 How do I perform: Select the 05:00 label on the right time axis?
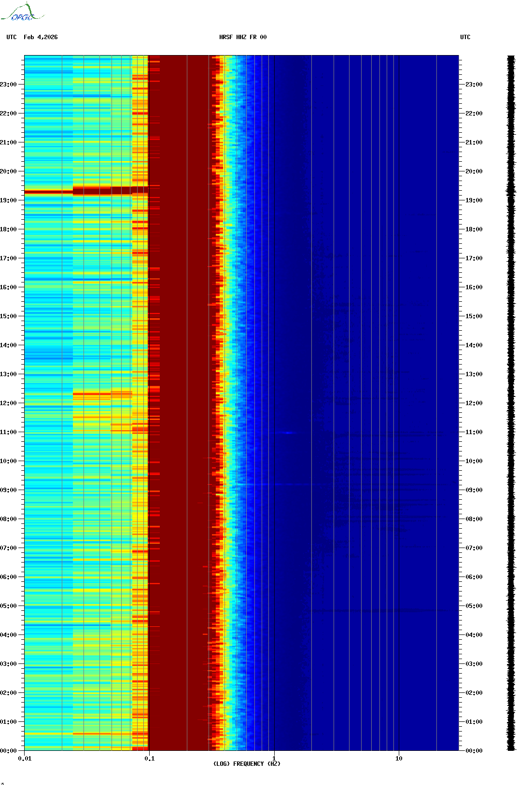pos(474,606)
